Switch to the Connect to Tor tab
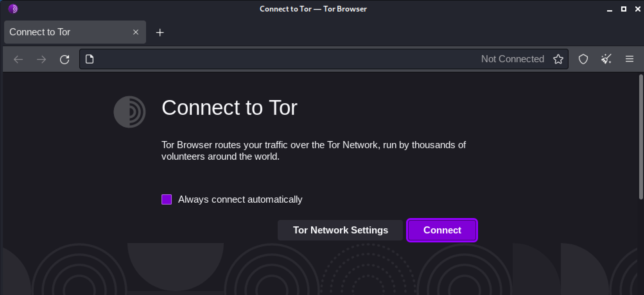Screen dimensions: 644x295 coord(64,32)
